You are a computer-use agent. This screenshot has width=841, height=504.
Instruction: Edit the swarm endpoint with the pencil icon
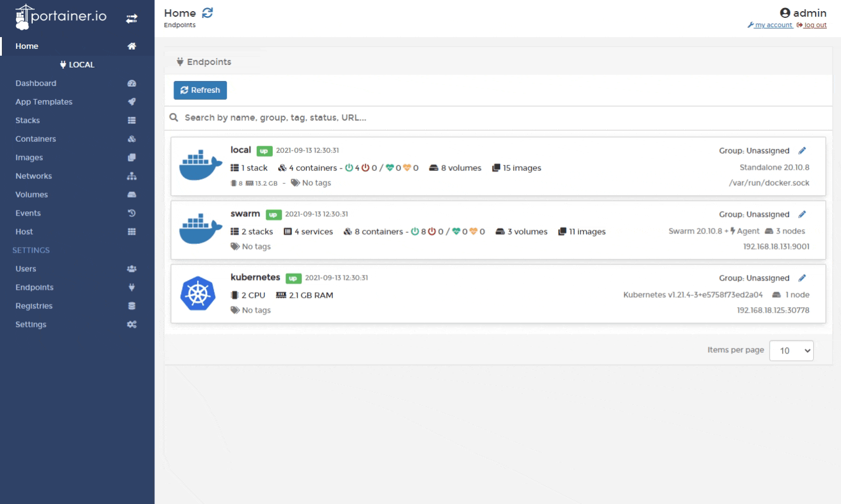coord(802,215)
